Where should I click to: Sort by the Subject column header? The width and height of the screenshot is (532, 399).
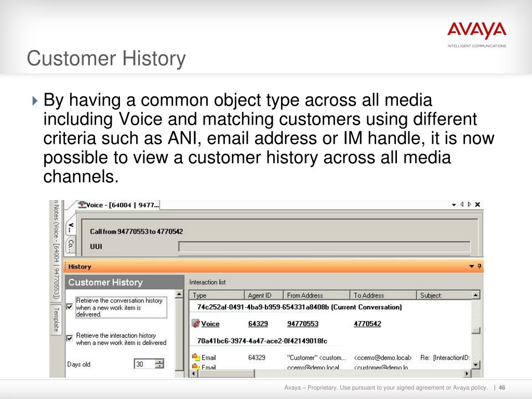444,295
